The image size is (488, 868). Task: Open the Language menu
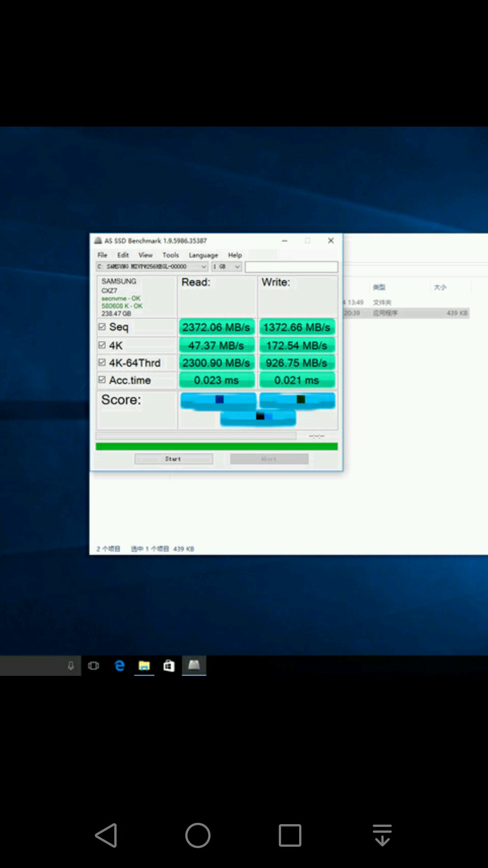pos(203,255)
